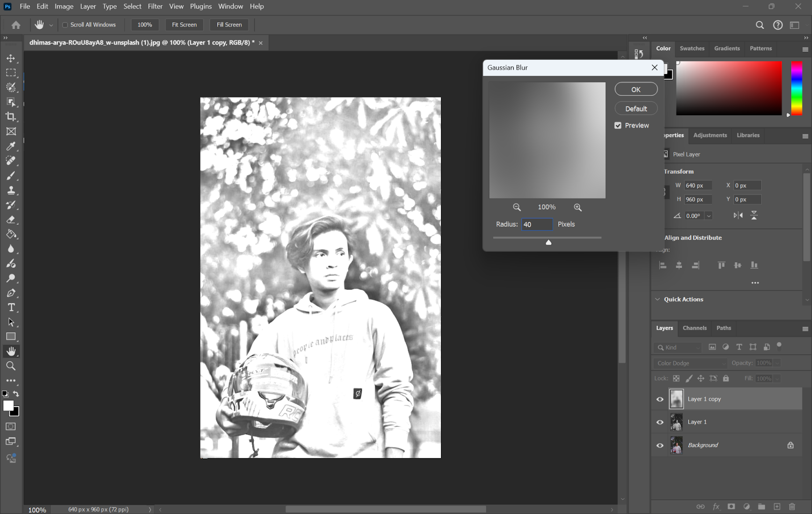Toggle the Scroll All Windows checkbox
This screenshot has width=812, height=514.
tap(65, 25)
